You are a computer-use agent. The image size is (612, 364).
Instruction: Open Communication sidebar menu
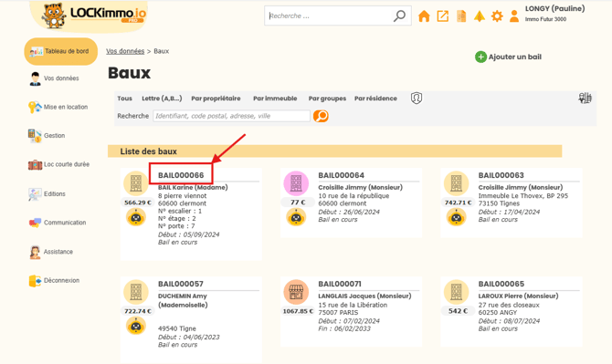pyautogui.click(x=58, y=223)
